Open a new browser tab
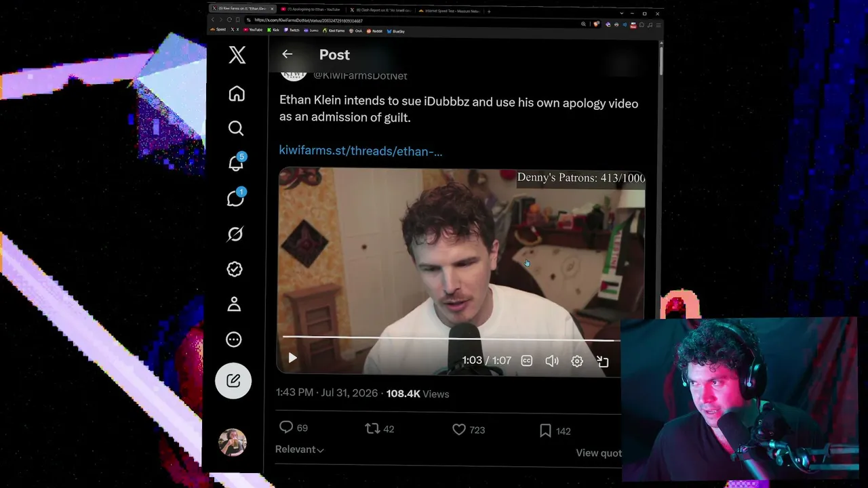The image size is (868, 488). pos(489,11)
